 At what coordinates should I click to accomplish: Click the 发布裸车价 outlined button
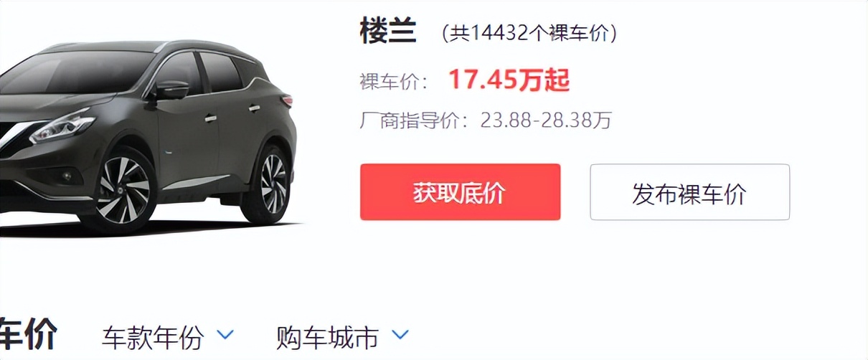689,192
